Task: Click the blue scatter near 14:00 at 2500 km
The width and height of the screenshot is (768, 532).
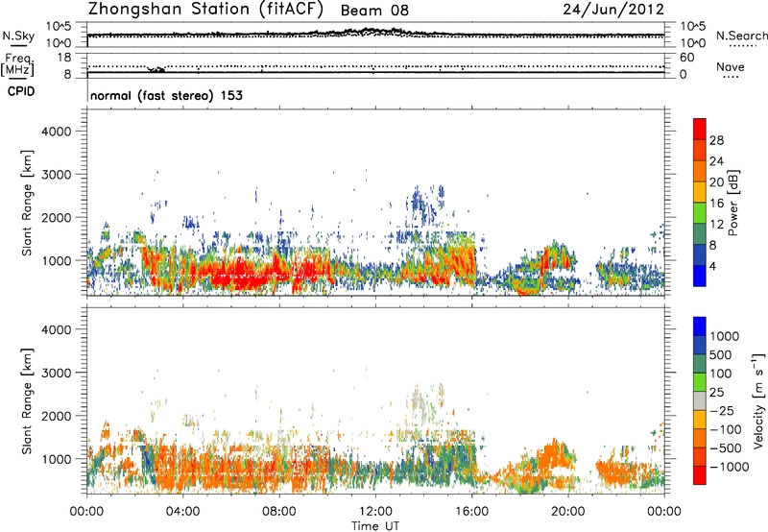Action: (420, 204)
